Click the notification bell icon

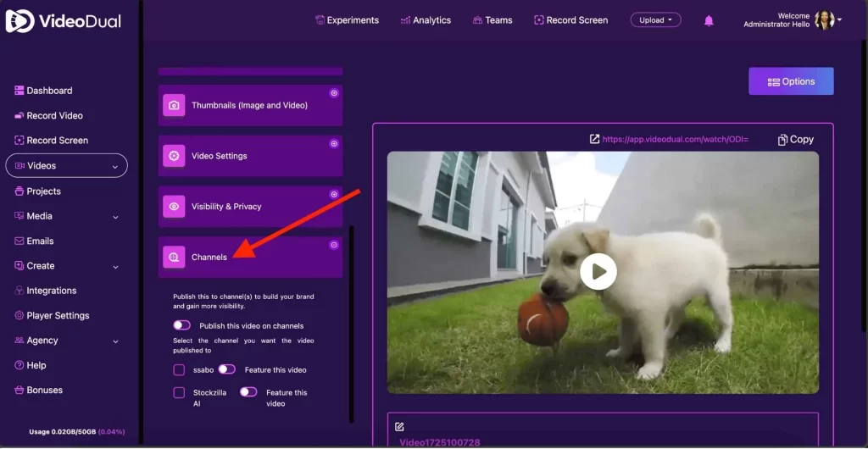point(709,20)
